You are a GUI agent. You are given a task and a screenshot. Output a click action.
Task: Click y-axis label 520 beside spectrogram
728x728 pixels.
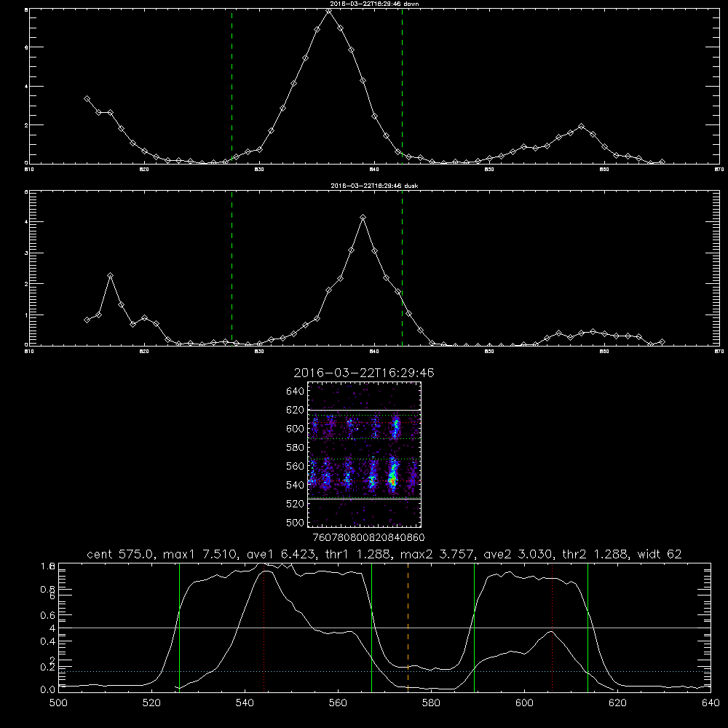pyautogui.click(x=295, y=504)
